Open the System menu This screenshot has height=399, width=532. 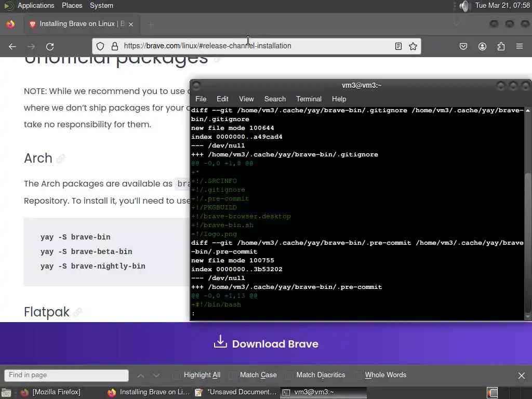[101, 6]
